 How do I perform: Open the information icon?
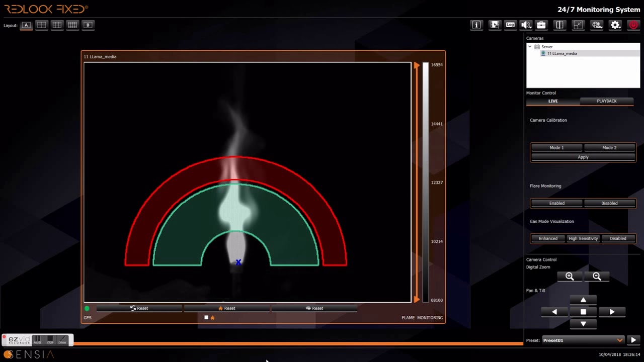[x=476, y=25]
